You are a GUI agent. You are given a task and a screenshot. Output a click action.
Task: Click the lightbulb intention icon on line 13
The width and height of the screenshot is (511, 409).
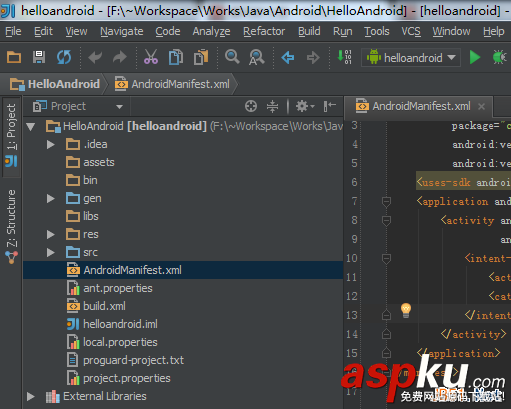pyautogui.click(x=406, y=310)
